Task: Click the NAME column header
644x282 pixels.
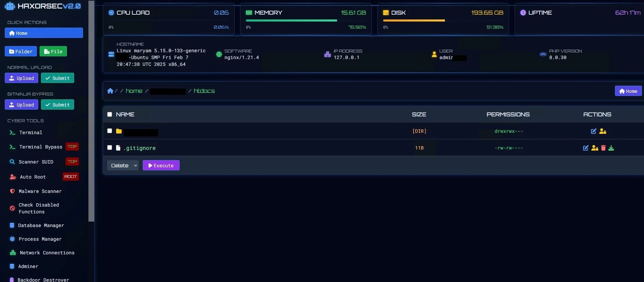Action: (x=125, y=114)
